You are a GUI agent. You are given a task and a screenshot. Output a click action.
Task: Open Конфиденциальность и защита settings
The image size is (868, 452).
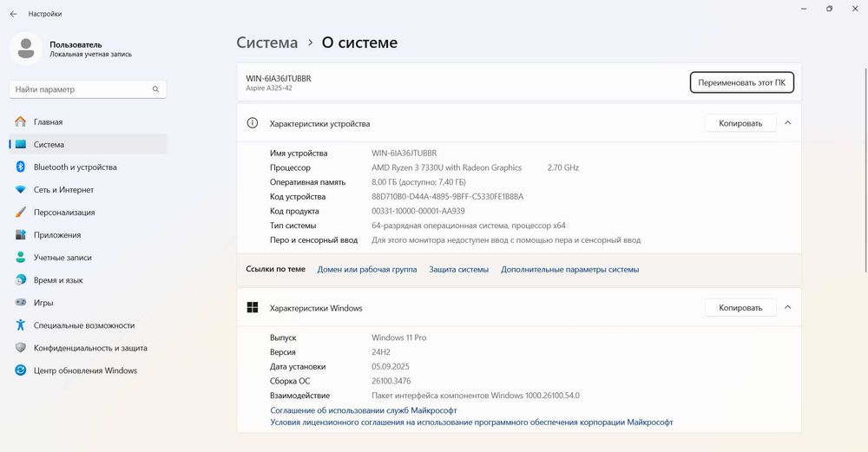(88, 349)
